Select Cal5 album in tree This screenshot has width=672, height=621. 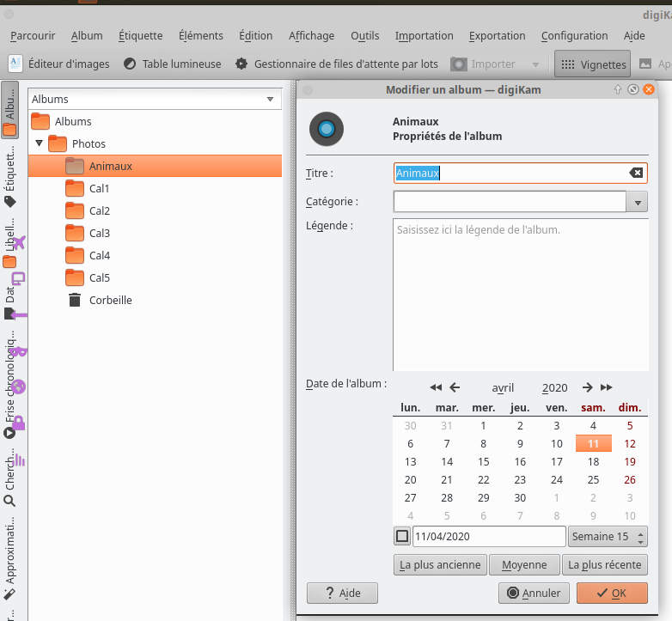[100, 277]
